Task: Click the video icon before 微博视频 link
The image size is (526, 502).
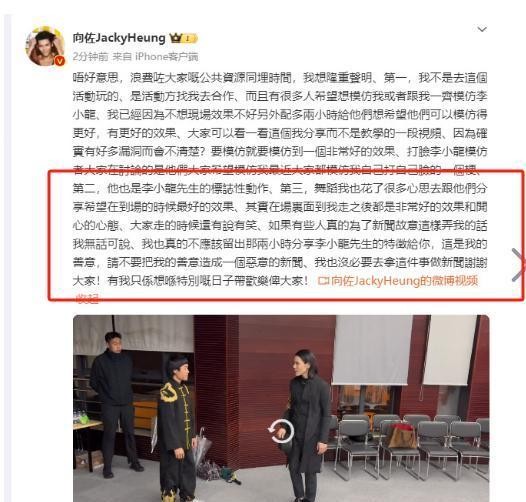Action: click(x=323, y=281)
